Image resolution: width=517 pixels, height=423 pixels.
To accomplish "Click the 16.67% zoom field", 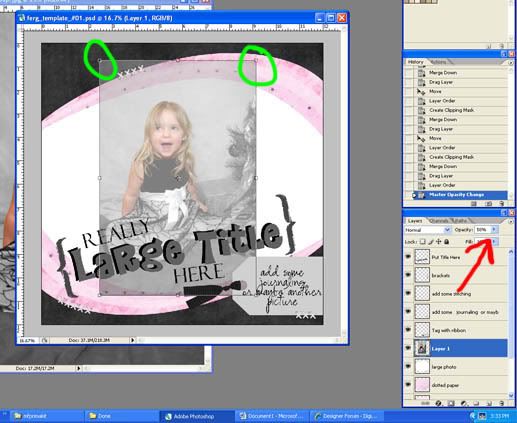I will [27, 340].
